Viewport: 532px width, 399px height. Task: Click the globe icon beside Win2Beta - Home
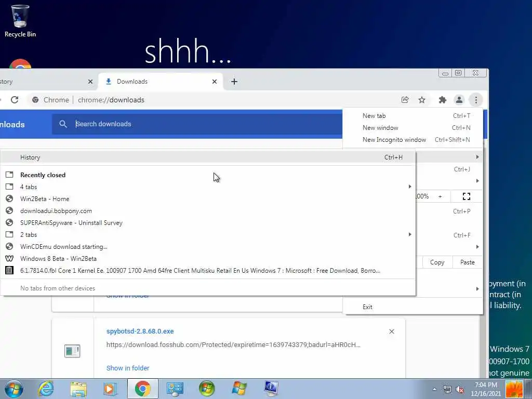pyautogui.click(x=9, y=198)
